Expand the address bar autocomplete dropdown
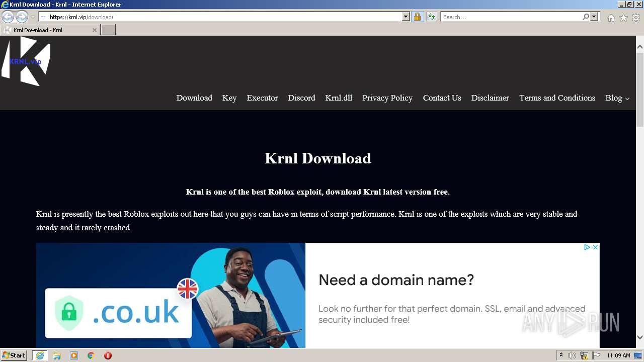The height and width of the screenshot is (362, 644). (406, 17)
